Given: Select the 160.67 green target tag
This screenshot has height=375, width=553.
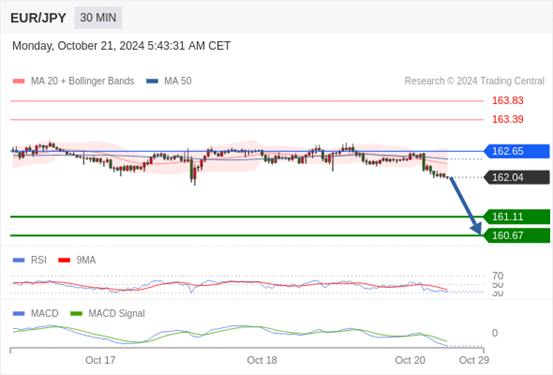Looking at the screenshot, I should (x=517, y=236).
